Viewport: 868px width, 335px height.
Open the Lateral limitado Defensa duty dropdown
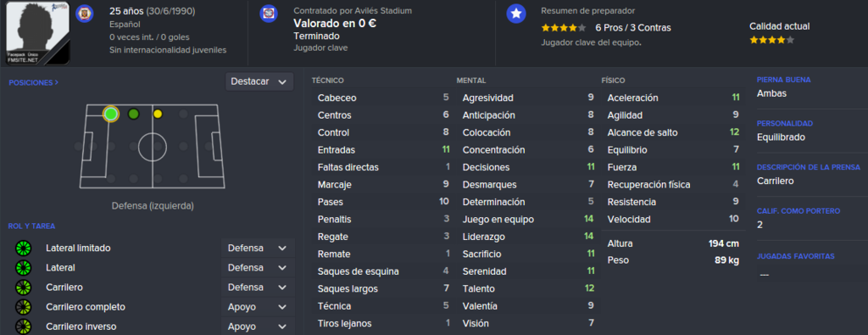point(258,248)
